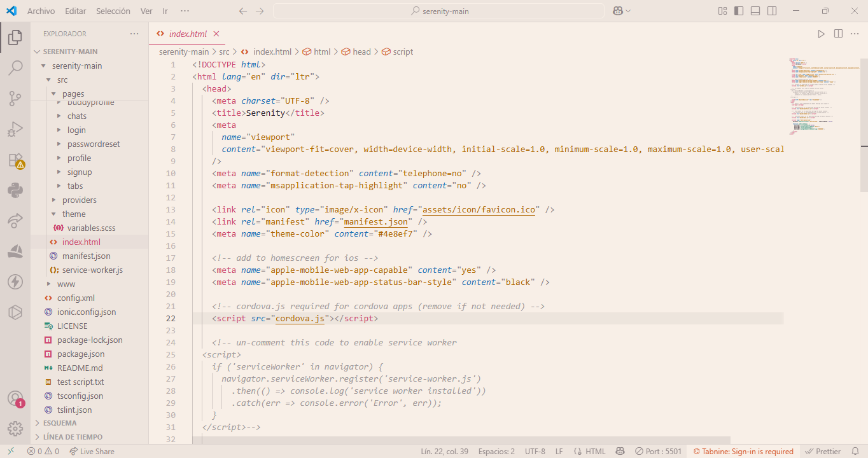The image size is (868, 458).
Task: Open the Python view in activity bar
Action: pos(15,190)
